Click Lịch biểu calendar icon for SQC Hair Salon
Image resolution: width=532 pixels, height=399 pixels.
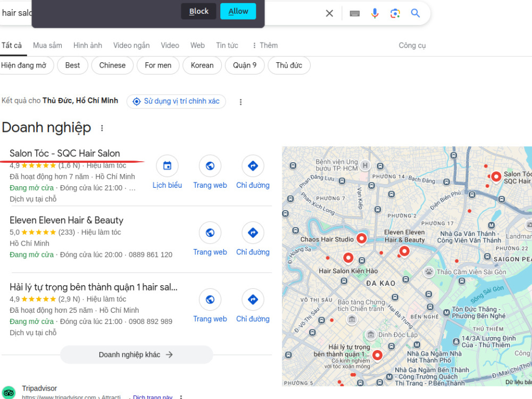click(167, 166)
